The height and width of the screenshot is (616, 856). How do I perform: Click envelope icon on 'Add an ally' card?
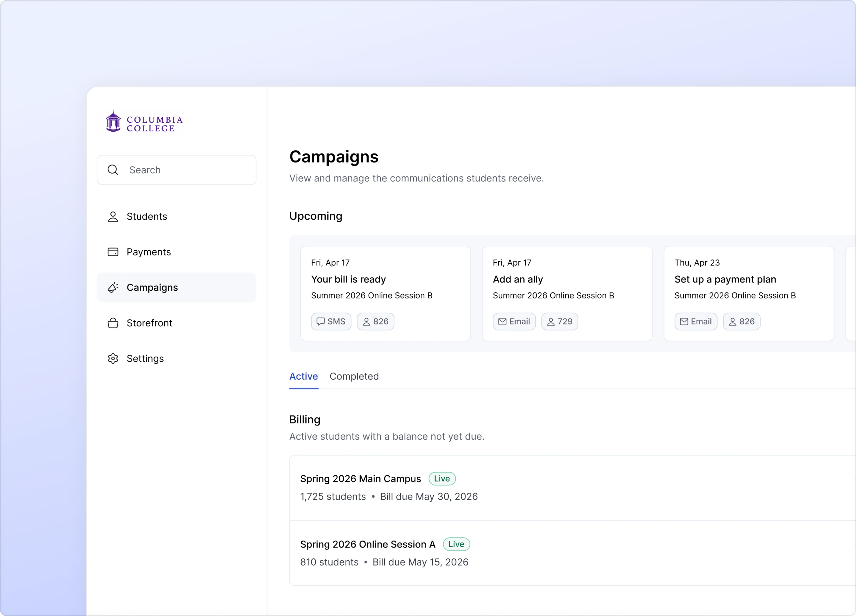coord(502,322)
